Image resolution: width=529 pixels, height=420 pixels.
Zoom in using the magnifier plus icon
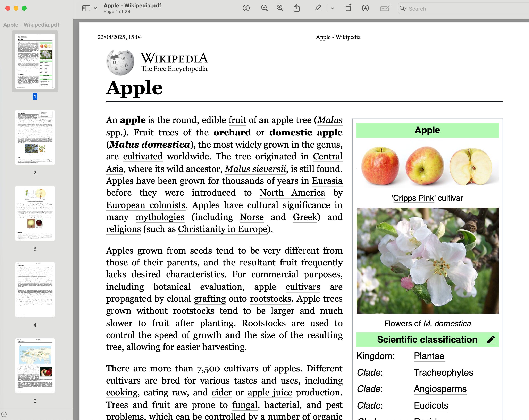point(280,8)
